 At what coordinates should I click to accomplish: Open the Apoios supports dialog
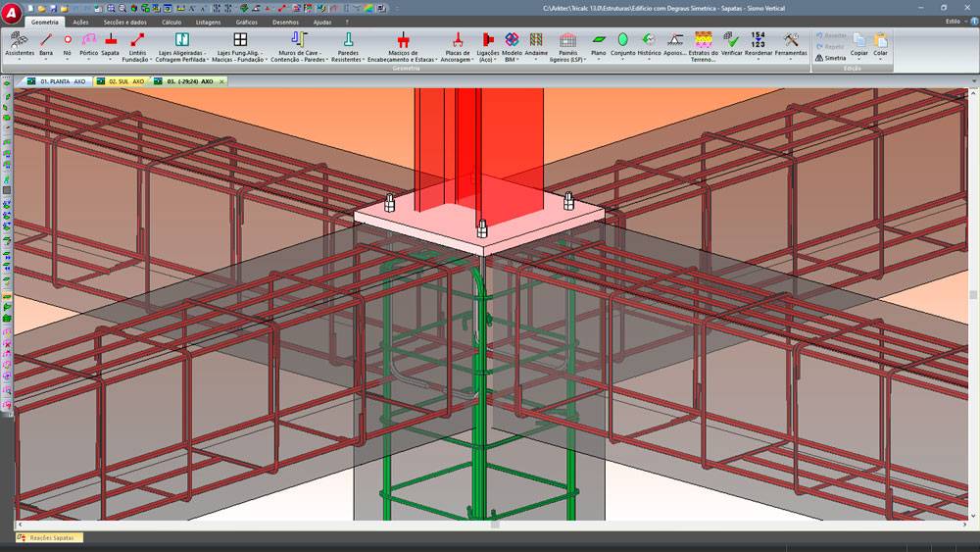(x=674, y=46)
